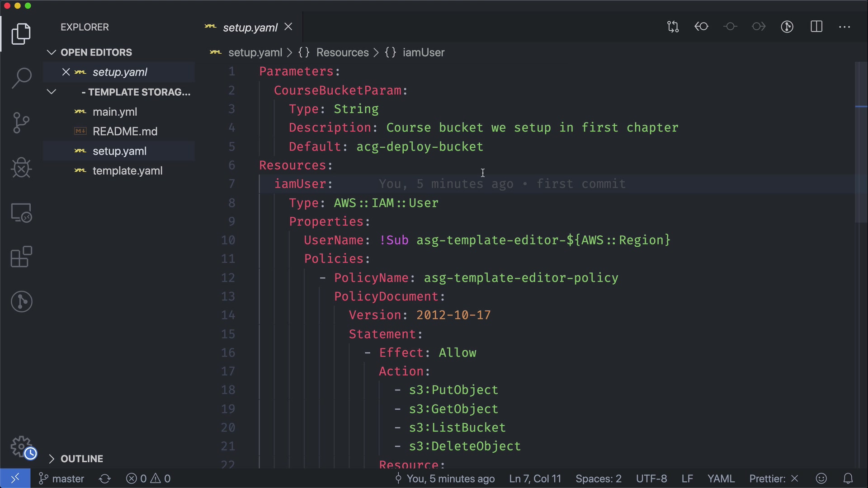Open the Search view in activity bar
Viewport: 868px width, 488px height.
point(21,78)
